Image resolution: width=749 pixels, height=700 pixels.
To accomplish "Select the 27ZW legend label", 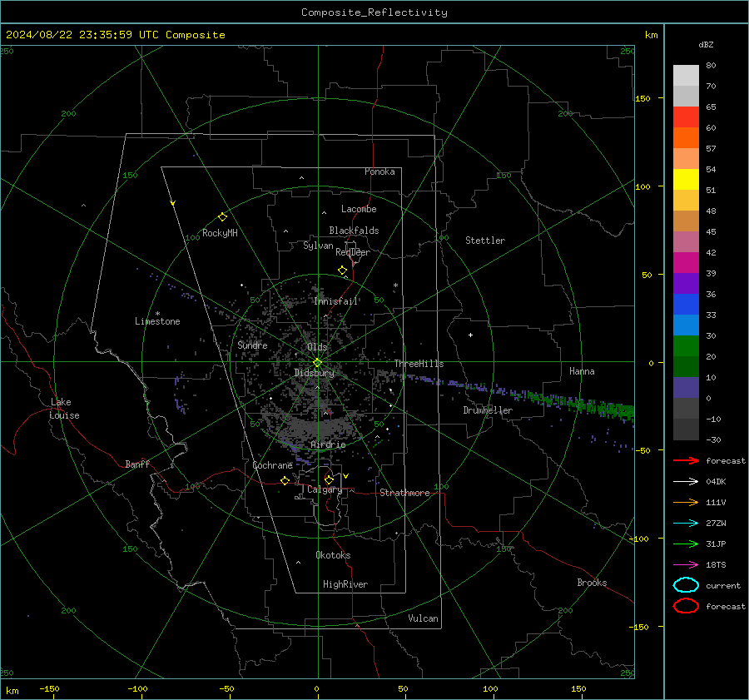I will (716, 524).
